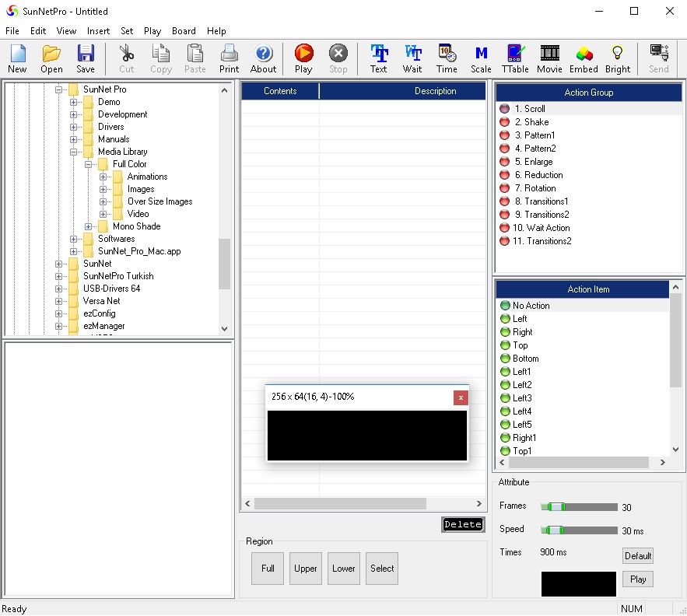Save the project using the Save icon
Viewport: 687px width, 616px height.
tap(86, 58)
